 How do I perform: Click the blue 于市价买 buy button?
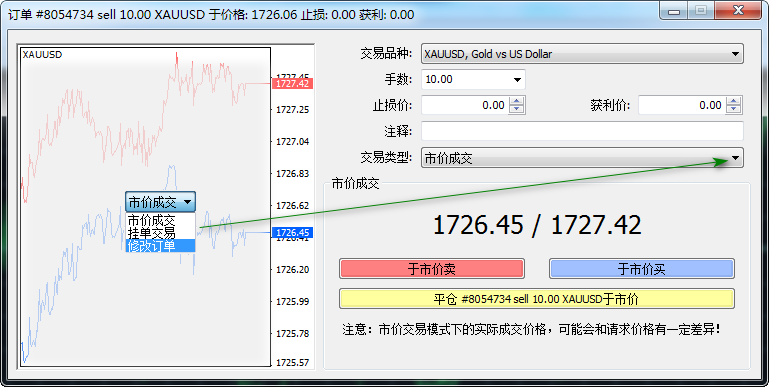tap(641, 269)
